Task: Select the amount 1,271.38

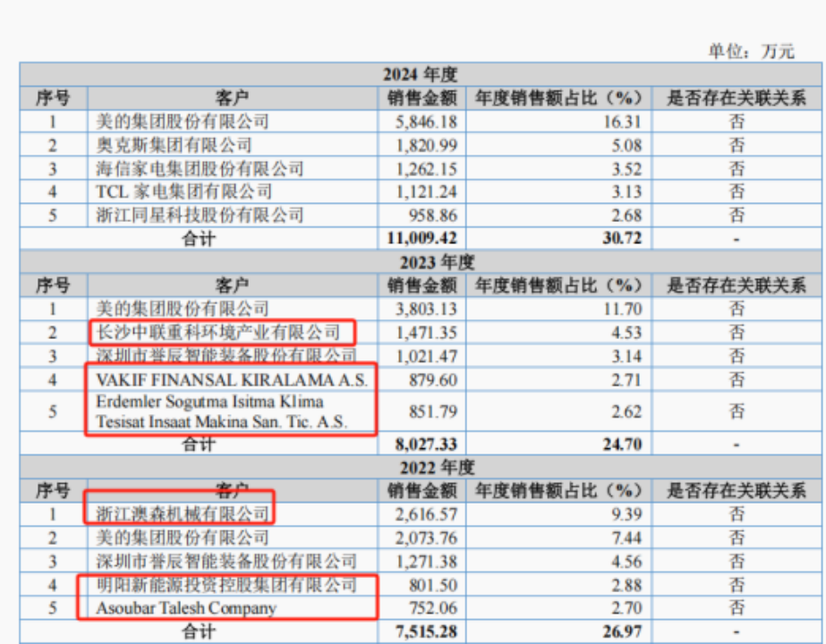Action: [426, 562]
